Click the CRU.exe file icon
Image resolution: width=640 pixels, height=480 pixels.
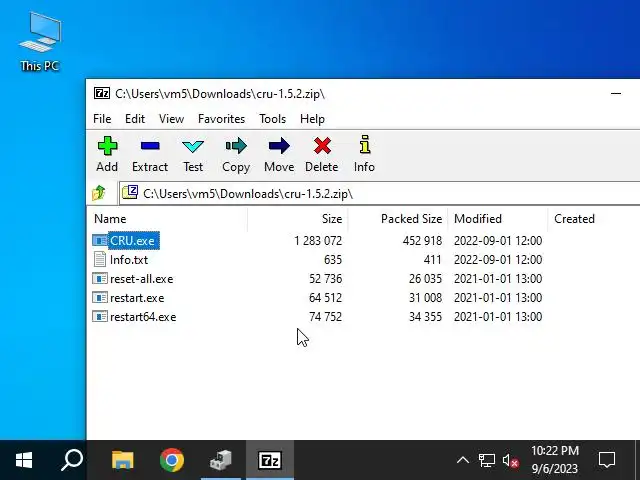coord(100,240)
